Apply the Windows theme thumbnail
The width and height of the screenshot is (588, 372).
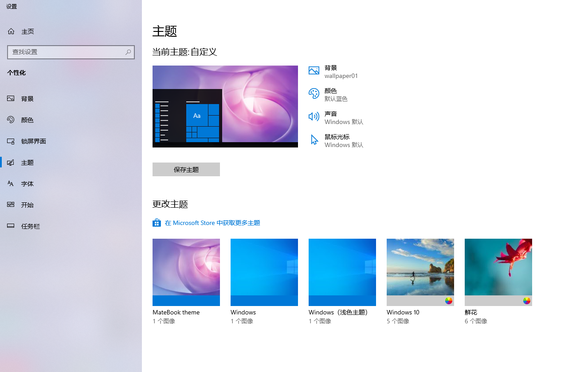264,272
